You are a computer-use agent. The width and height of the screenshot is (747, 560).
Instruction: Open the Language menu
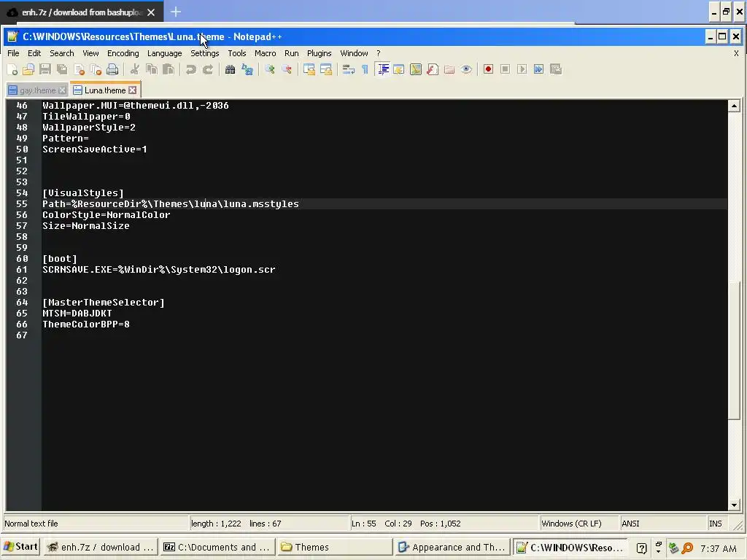pos(164,53)
